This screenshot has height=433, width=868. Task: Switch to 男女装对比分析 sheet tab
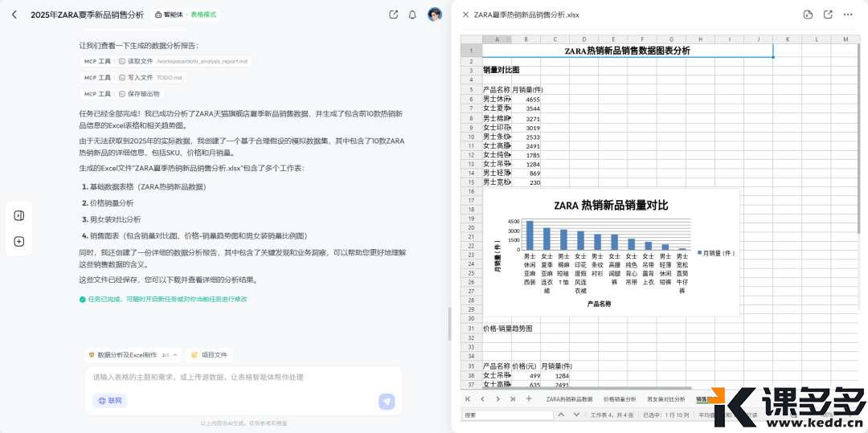(666, 398)
